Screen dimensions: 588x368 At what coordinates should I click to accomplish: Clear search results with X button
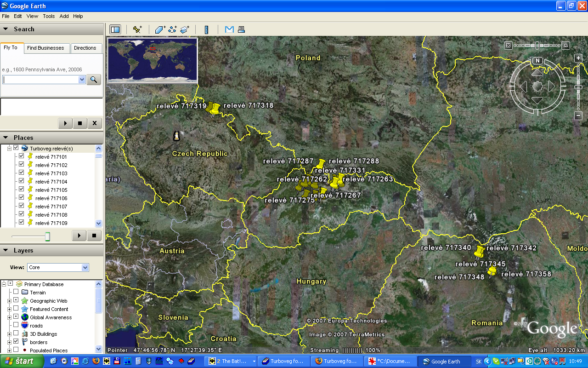tap(95, 123)
